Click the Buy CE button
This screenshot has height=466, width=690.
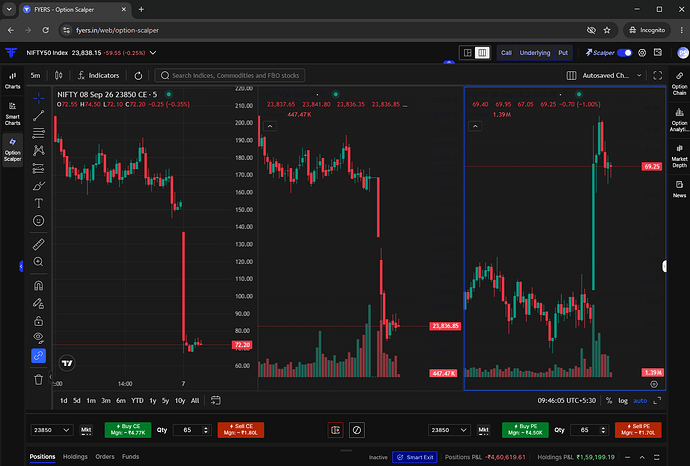[x=128, y=430]
